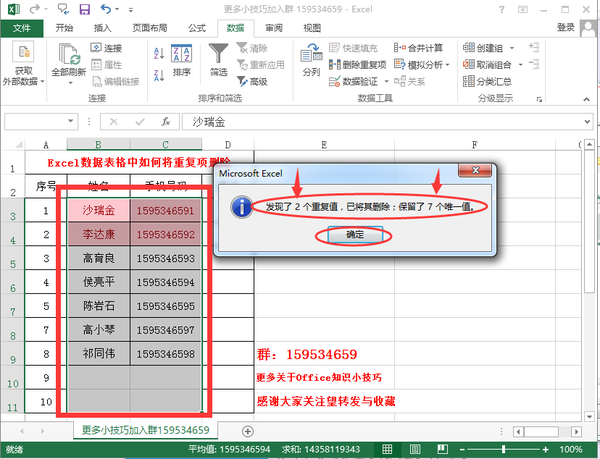The height and width of the screenshot is (459, 600).
Task: Switch to normal view in status bar
Action: click(x=387, y=449)
